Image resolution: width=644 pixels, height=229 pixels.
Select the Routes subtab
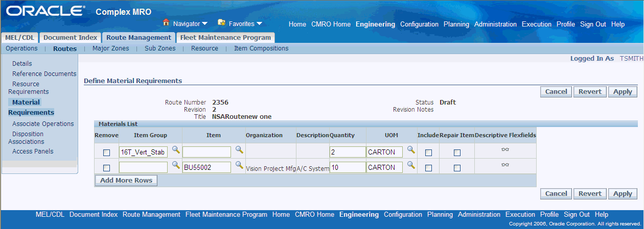pyautogui.click(x=65, y=49)
